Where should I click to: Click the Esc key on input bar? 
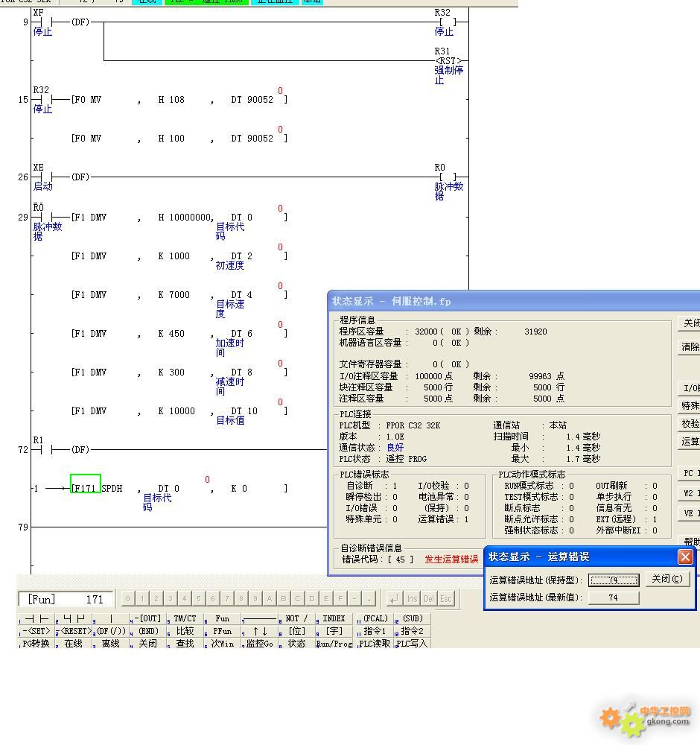[x=446, y=599]
